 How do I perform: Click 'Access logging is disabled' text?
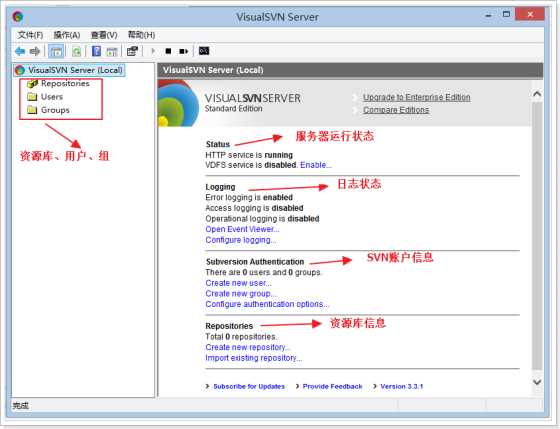tap(254, 208)
